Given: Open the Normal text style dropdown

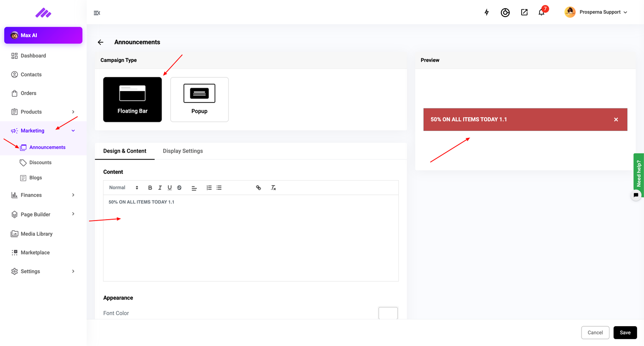Looking at the screenshot, I should coord(124,188).
